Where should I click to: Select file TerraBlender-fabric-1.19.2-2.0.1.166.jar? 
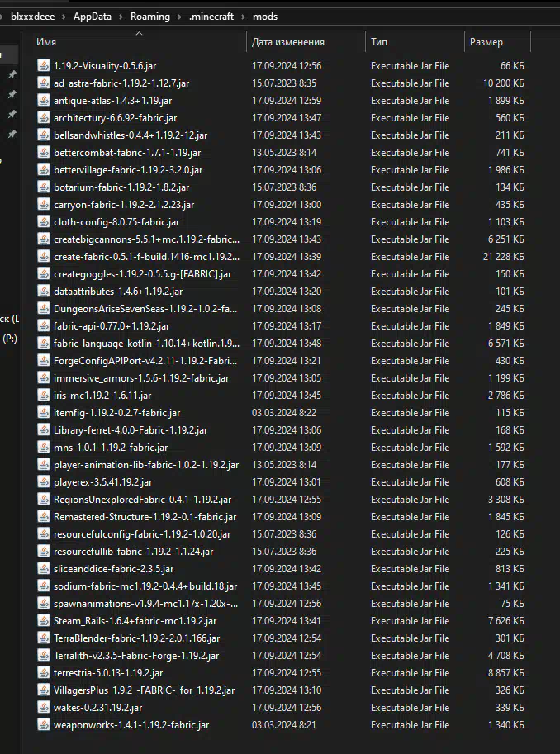[x=136, y=638]
